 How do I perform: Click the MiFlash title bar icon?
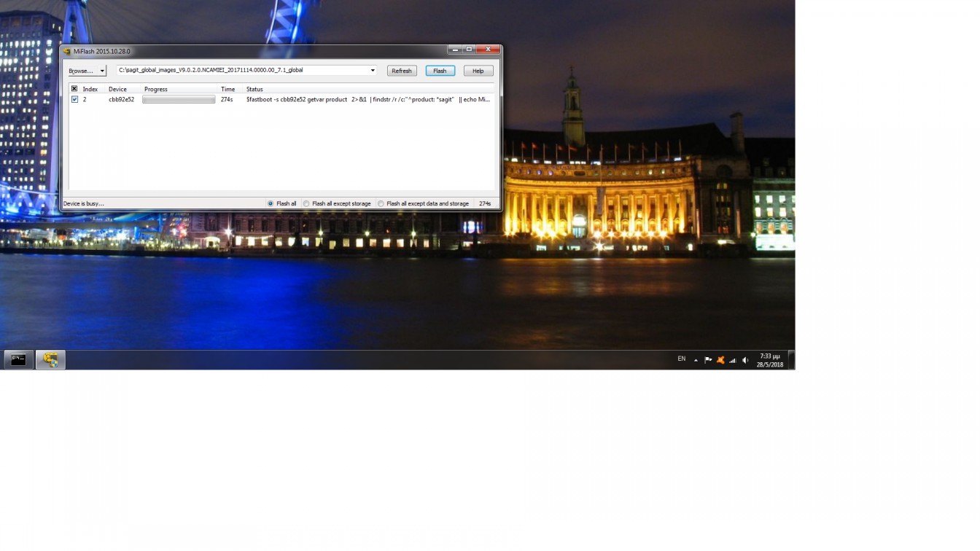[67, 51]
